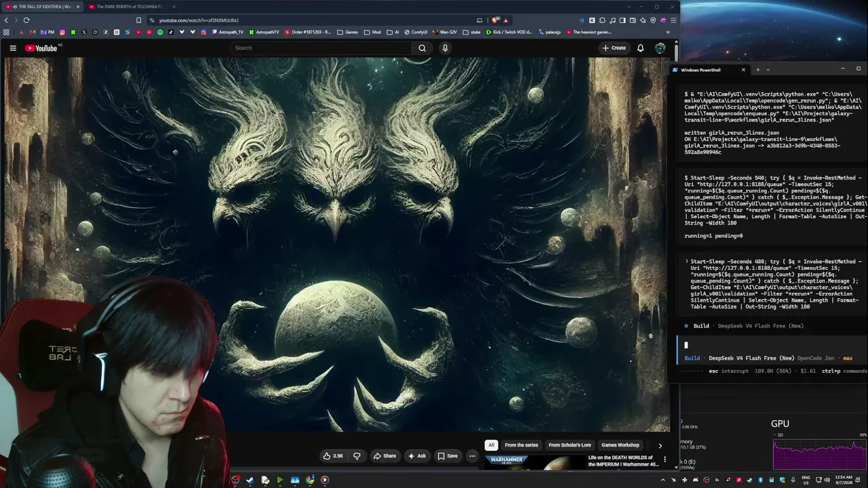The width and height of the screenshot is (868, 488).
Task: Show next suggestion filter chips
Action: click(x=660, y=445)
